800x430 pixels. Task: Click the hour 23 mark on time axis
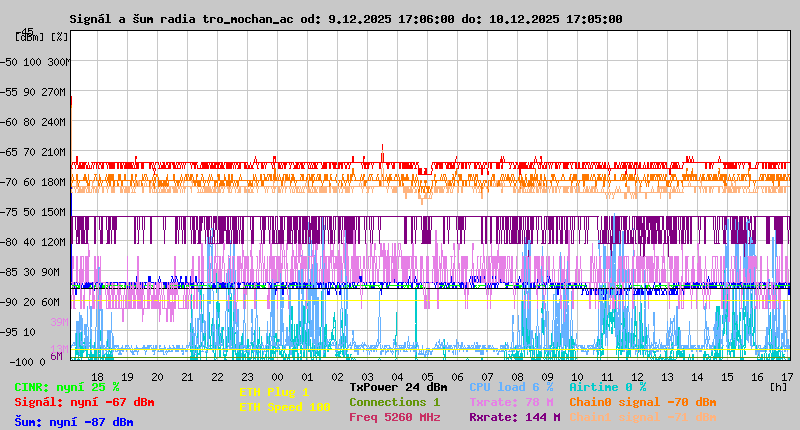coord(217,377)
